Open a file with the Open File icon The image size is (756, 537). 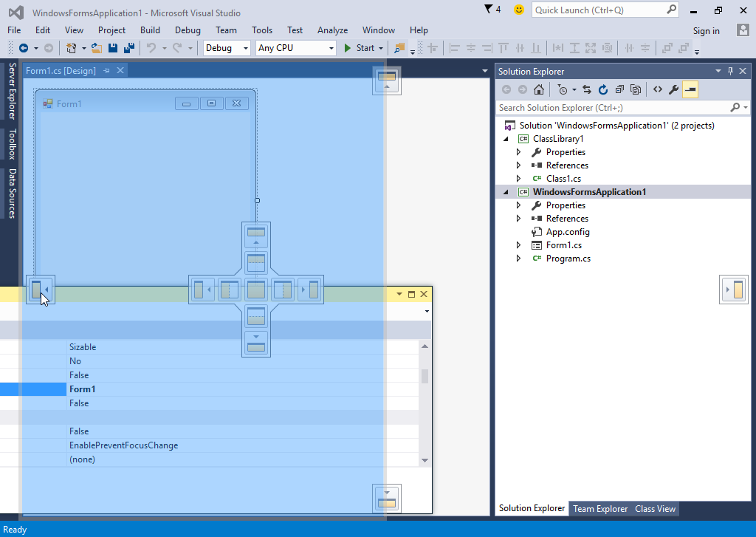pos(97,48)
